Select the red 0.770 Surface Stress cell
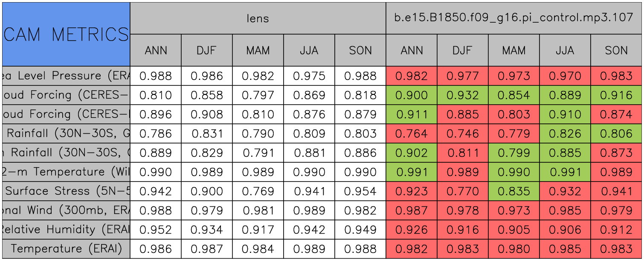This screenshot has width=644, height=261. coord(462,191)
